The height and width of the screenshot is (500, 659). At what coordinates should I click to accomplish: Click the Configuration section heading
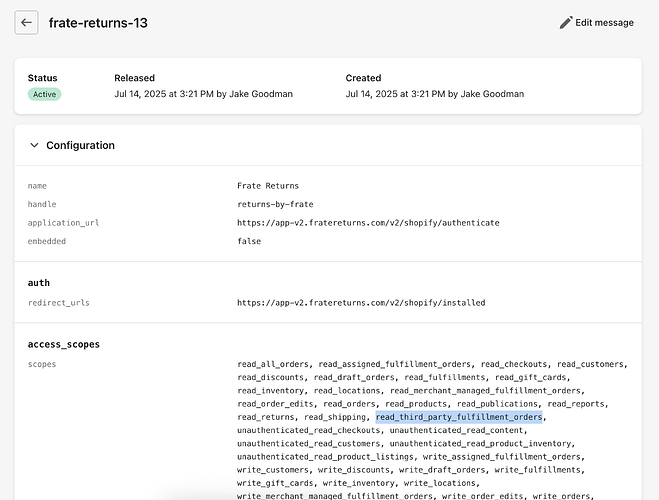[80, 145]
